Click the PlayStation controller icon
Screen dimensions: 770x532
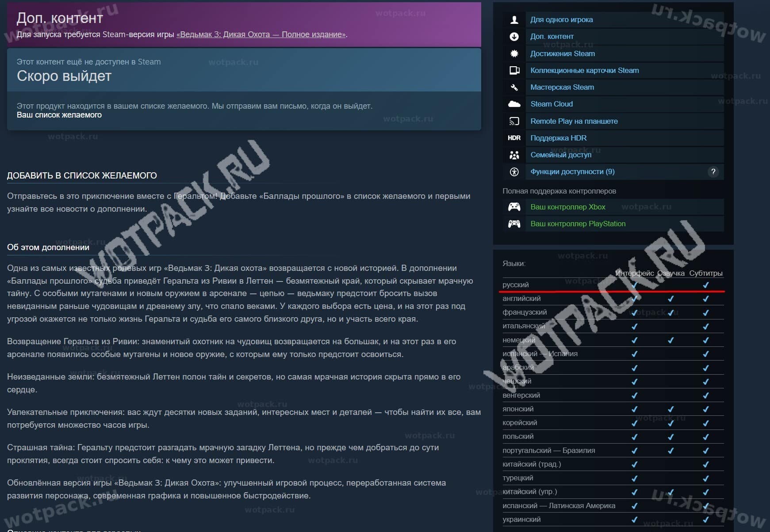(x=514, y=224)
